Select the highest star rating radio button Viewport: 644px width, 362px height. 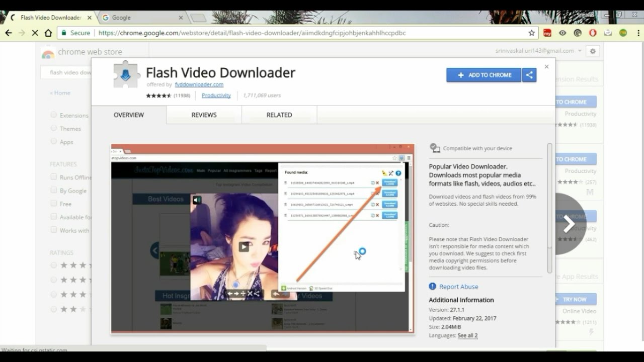click(54, 265)
